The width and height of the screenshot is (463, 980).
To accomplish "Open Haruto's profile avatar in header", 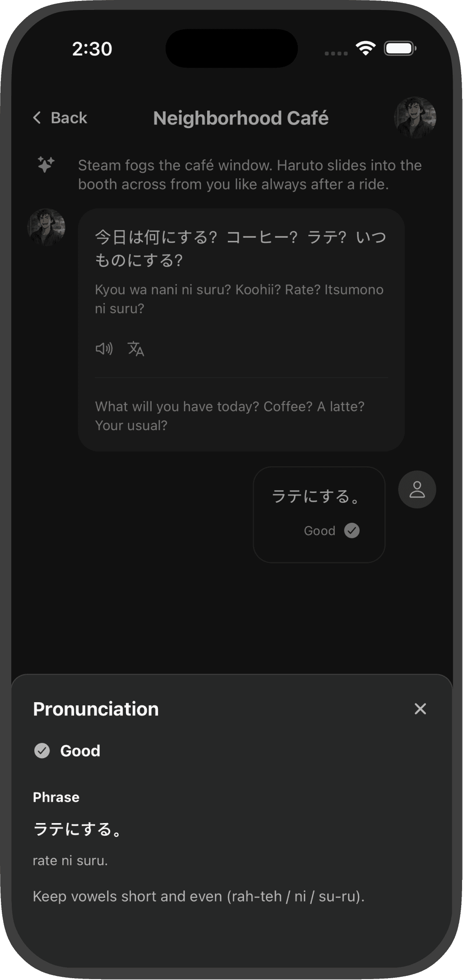I will coord(415,117).
